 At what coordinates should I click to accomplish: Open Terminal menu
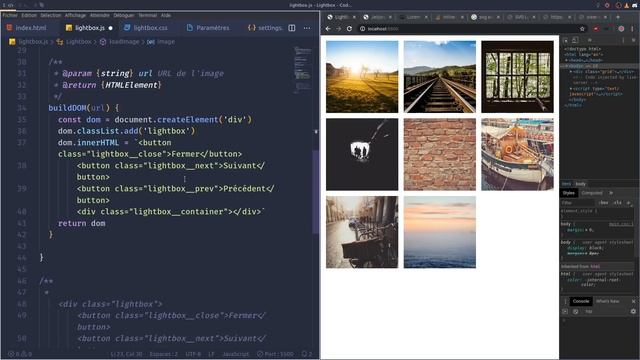pyautogui.click(x=147, y=15)
